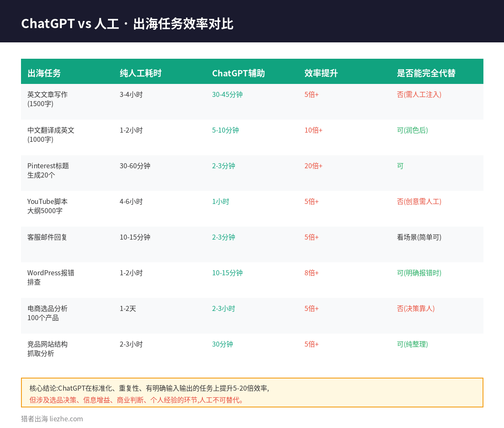Viewport: 504px width, 428px height.
Task: Click the '30-45分钟' ChatGPT time cell
Action: click(x=227, y=94)
